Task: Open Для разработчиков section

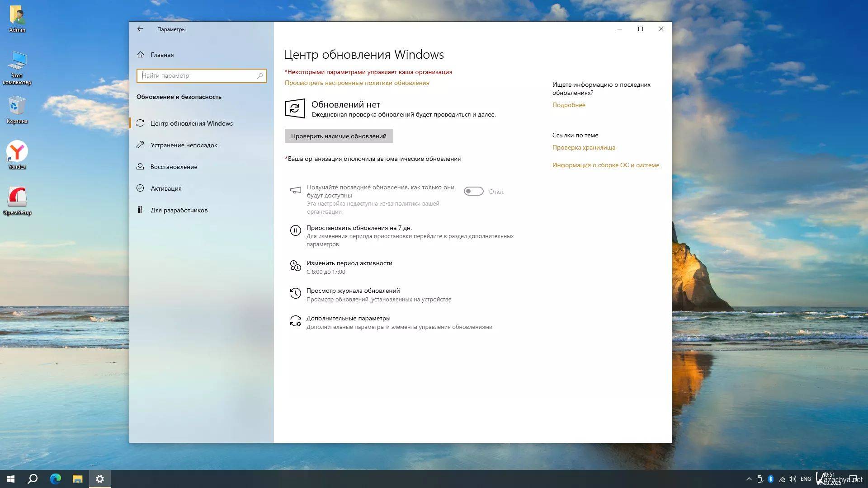Action: 179,210
